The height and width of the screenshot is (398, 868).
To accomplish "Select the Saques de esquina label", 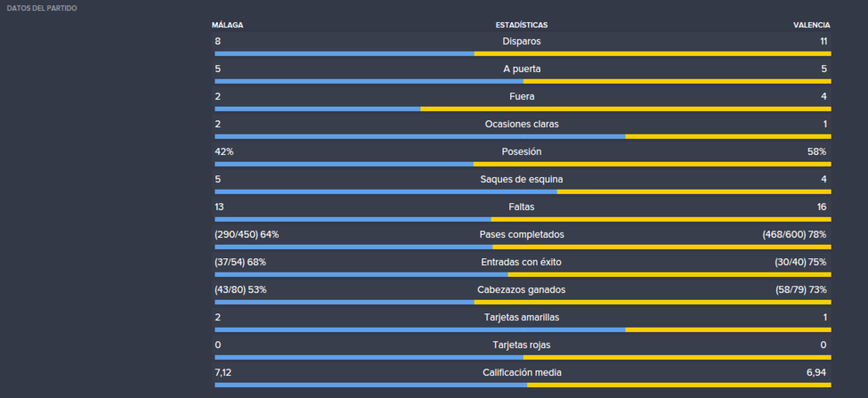I will click(x=521, y=180).
